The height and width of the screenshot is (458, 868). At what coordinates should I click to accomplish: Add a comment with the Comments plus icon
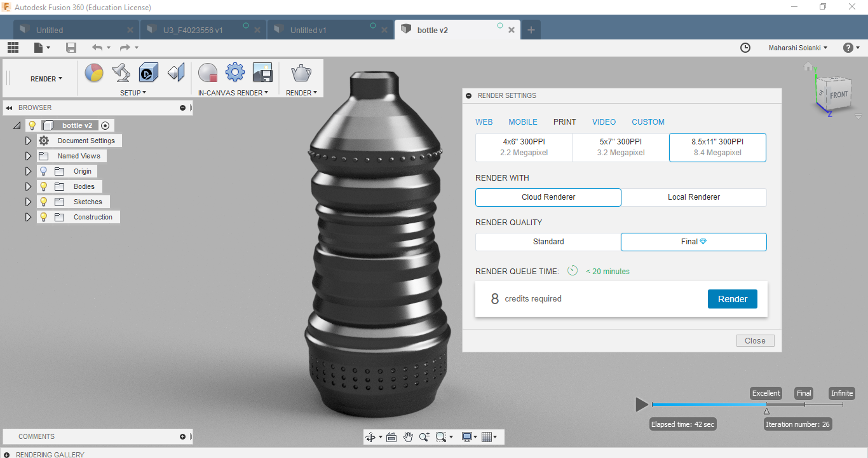click(x=183, y=437)
